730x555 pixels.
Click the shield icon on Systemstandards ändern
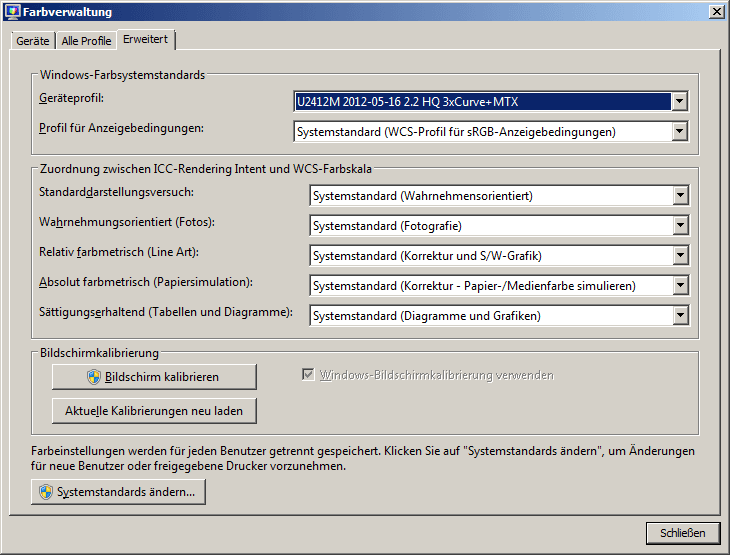46,492
